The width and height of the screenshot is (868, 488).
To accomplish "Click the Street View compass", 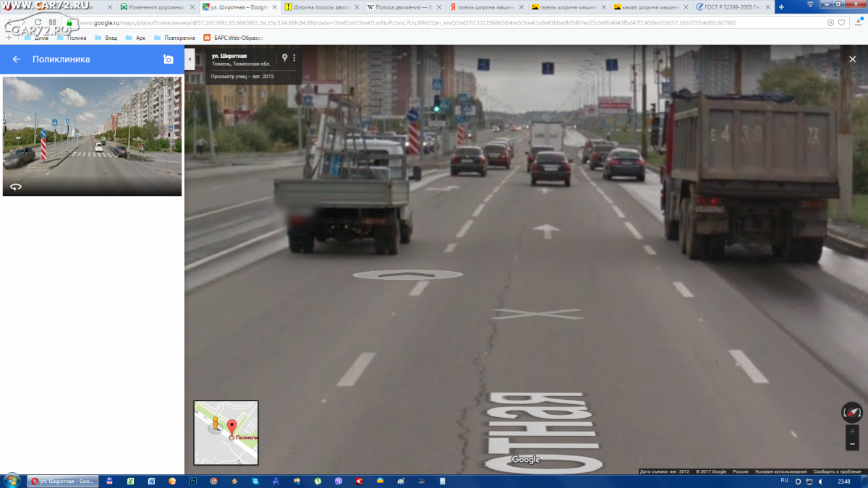I will 852,413.
